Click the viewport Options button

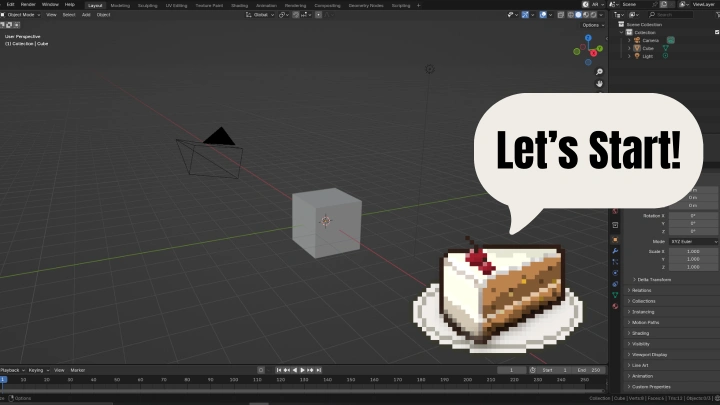tap(591, 25)
